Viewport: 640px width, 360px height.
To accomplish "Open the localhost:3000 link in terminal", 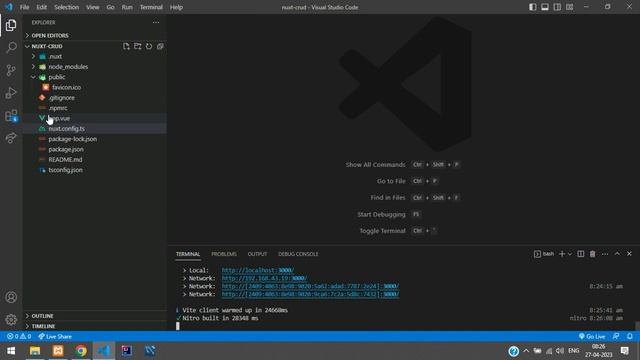I will point(258,270).
